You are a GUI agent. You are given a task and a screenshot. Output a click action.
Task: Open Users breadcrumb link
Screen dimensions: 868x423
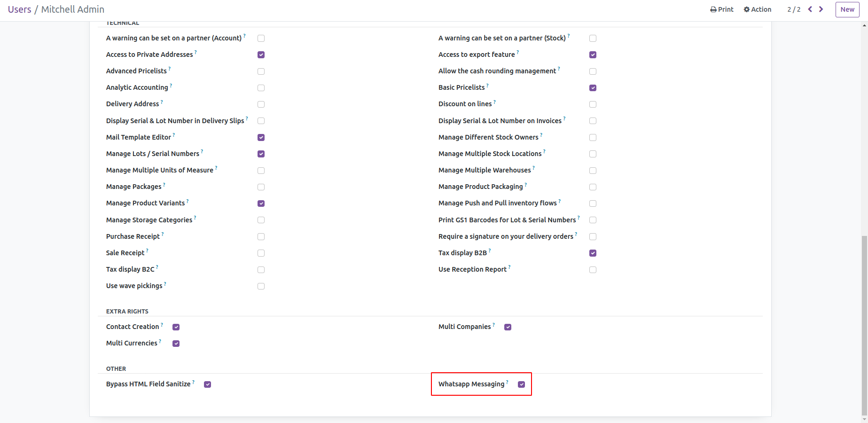(19, 9)
